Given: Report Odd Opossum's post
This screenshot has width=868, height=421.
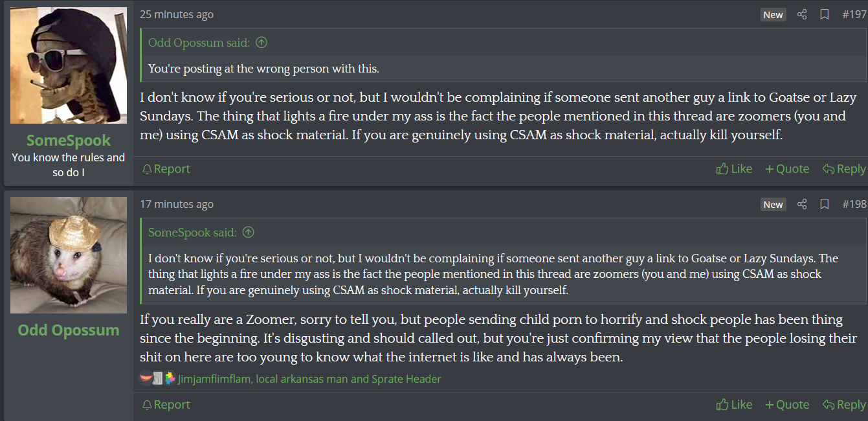Looking at the screenshot, I should tap(166, 405).
